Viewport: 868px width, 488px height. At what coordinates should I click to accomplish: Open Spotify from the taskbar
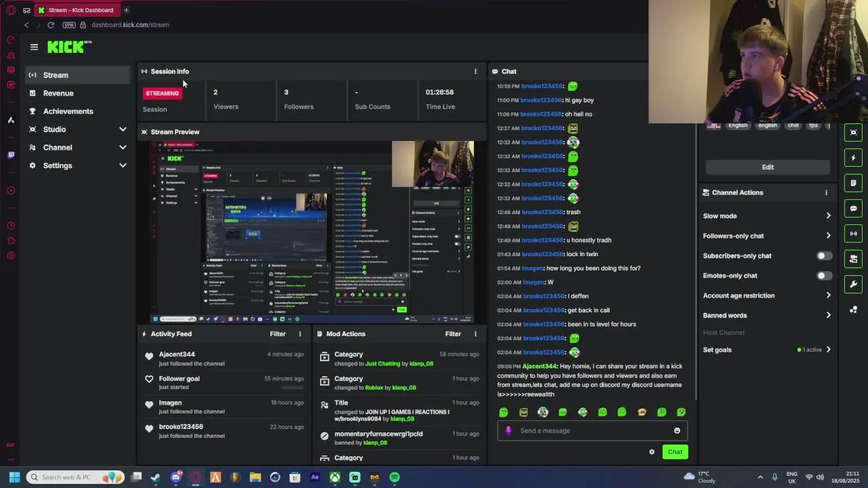click(x=395, y=477)
